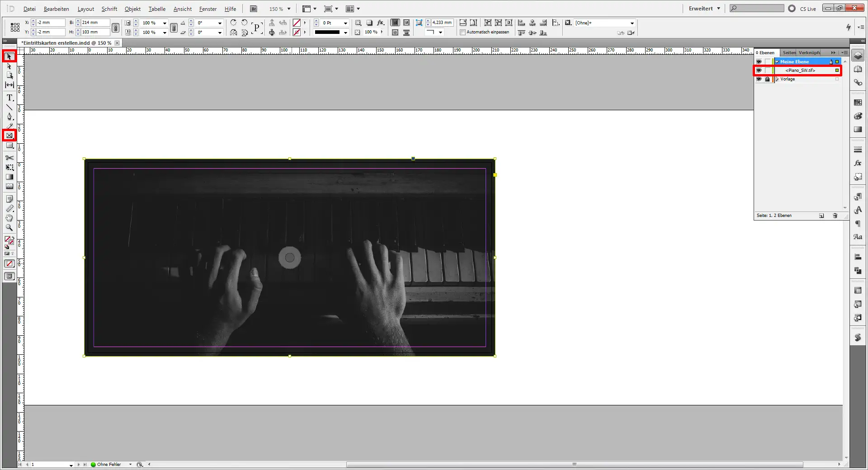Select the Zoom tool
Viewport: 868px width, 470px height.
[x=9, y=228]
